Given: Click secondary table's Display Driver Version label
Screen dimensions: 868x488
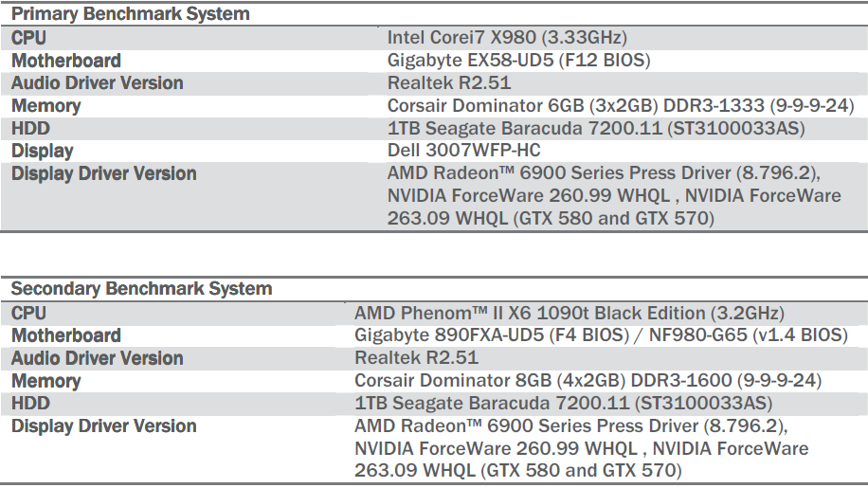Looking at the screenshot, I should (104, 426).
